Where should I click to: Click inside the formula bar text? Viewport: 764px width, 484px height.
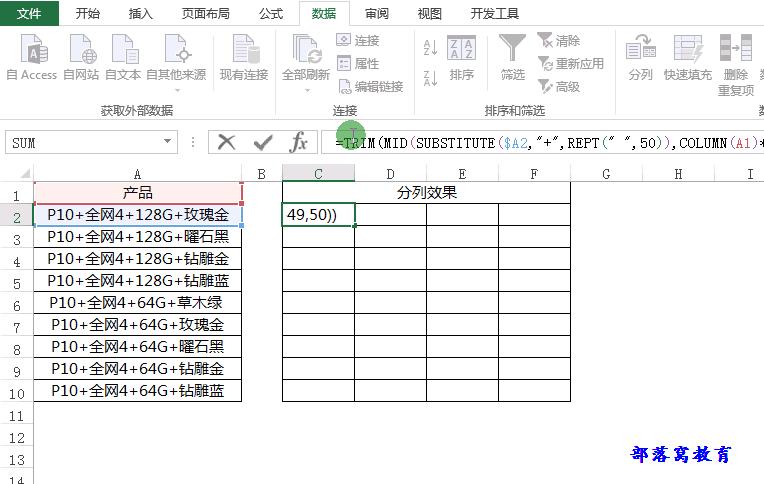click(x=542, y=143)
